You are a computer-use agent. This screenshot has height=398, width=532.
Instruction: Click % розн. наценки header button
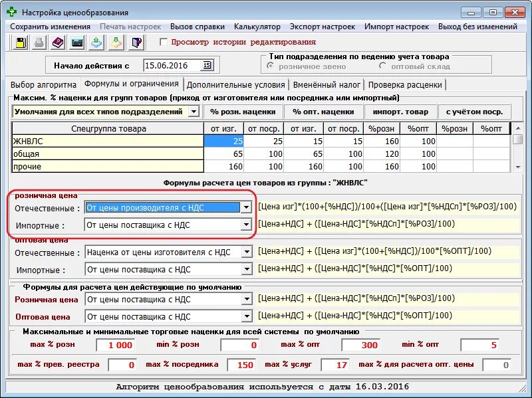point(243,112)
